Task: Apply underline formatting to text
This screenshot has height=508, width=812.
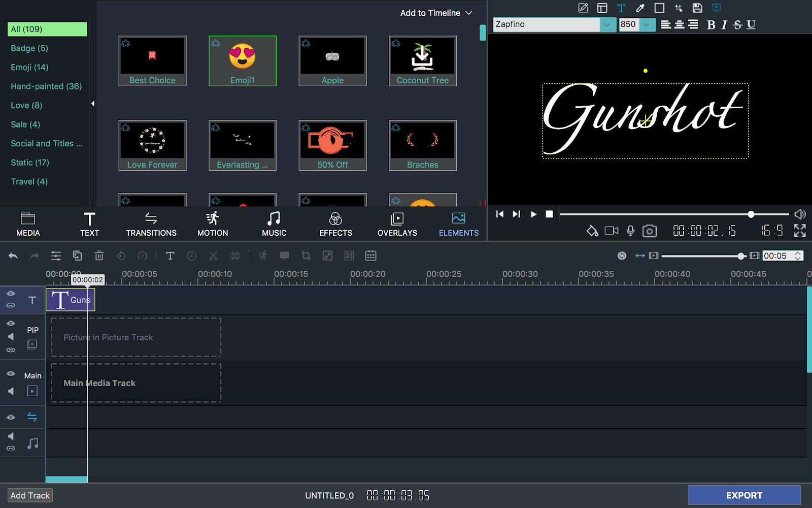Action: (x=751, y=25)
